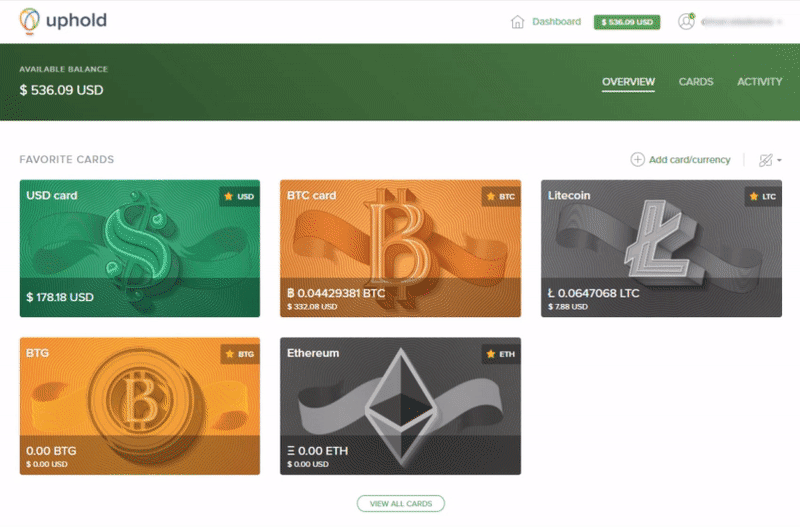Screen dimensions: 800x527
Task: Unfavorite the Ethereum ETH star badge
Action: [x=491, y=354]
